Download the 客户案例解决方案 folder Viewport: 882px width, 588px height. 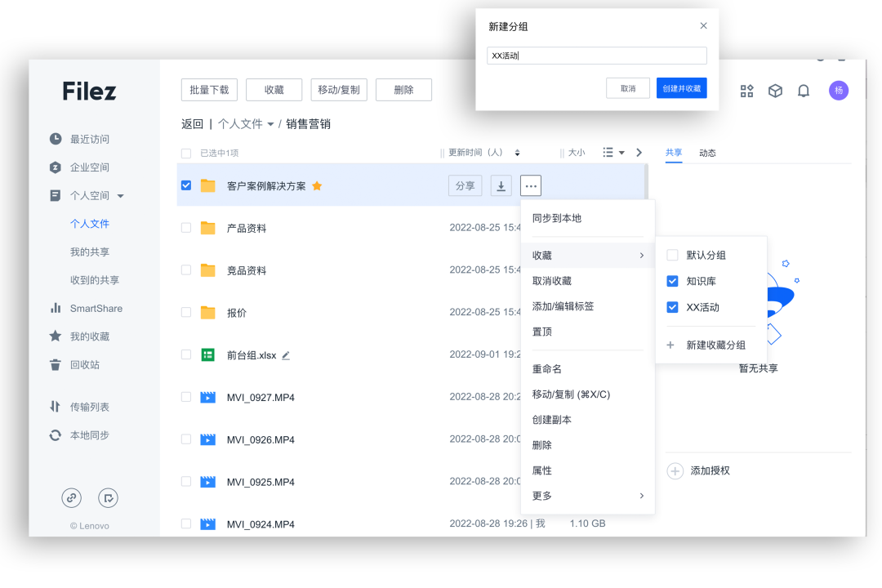click(x=501, y=185)
